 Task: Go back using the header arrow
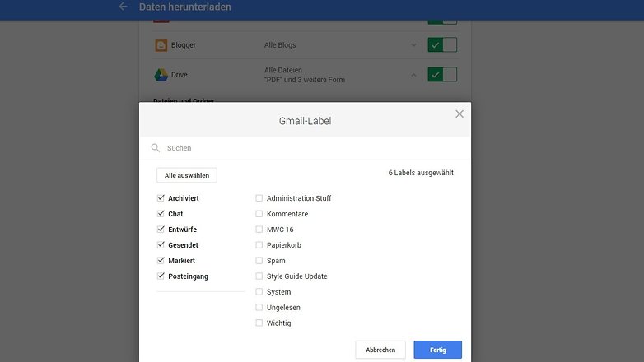click(x=123, y=7)
